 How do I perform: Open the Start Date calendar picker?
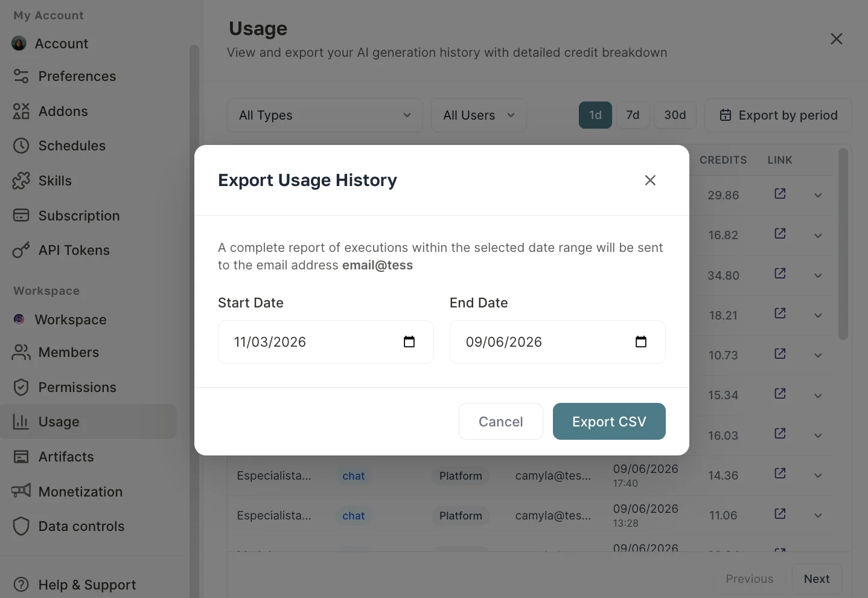(409, 342)
